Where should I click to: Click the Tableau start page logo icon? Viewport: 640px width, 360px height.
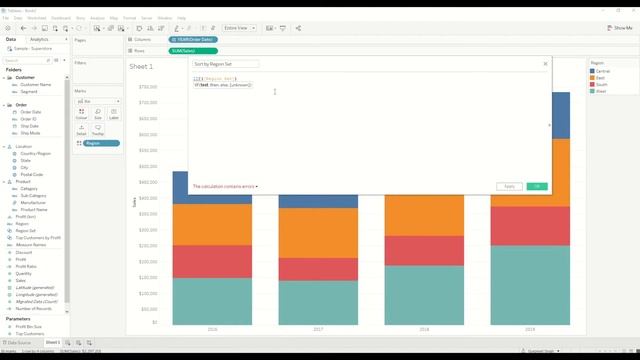[8, 28]
